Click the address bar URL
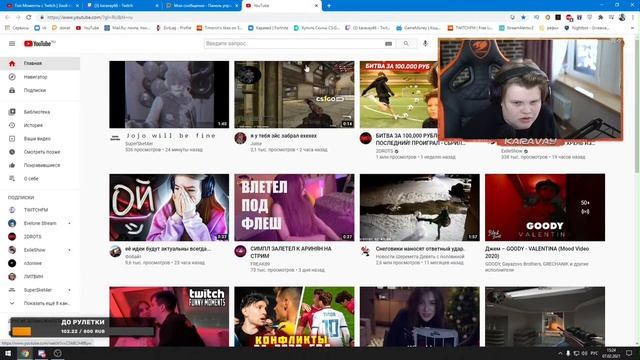640x360 pixels. pyautogui.click(x=90, y=18)
